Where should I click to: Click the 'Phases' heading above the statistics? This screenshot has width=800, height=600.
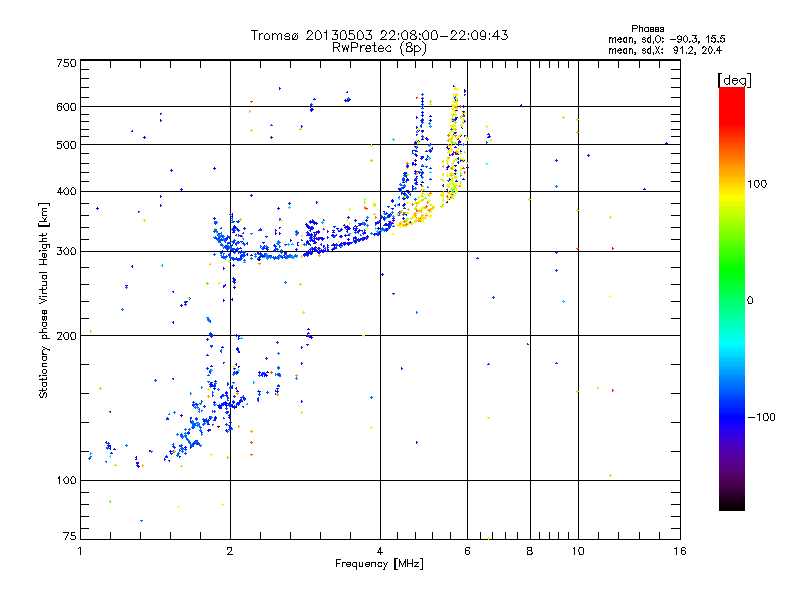647,29
